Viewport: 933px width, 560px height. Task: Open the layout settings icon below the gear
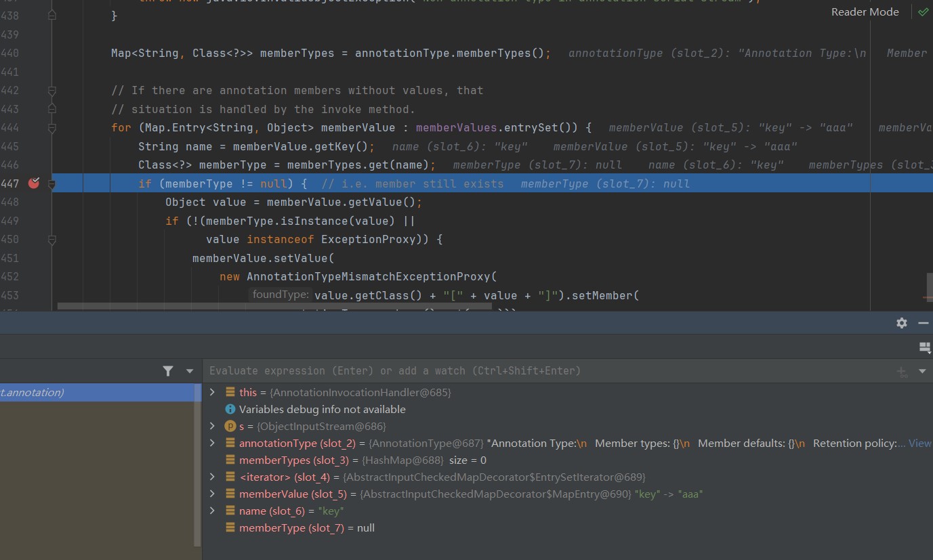pos(925,347)
